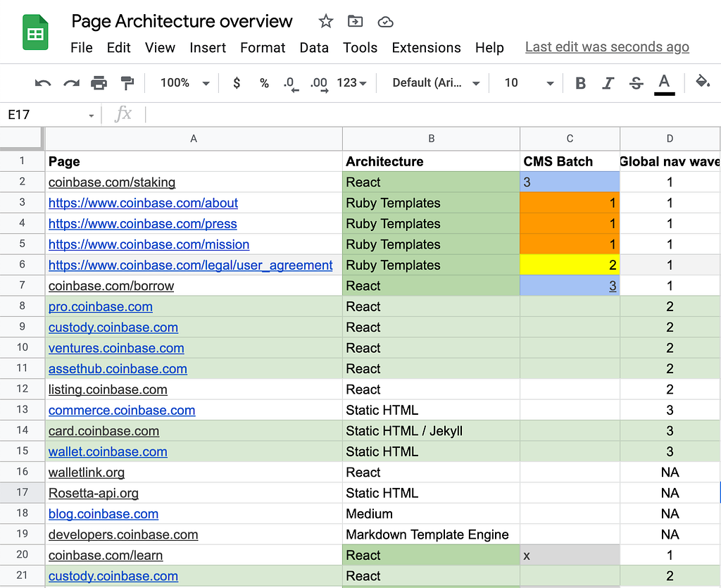Screen dimensions: 721x588
Task: Open the Tools menu
Action: (360, 48)
